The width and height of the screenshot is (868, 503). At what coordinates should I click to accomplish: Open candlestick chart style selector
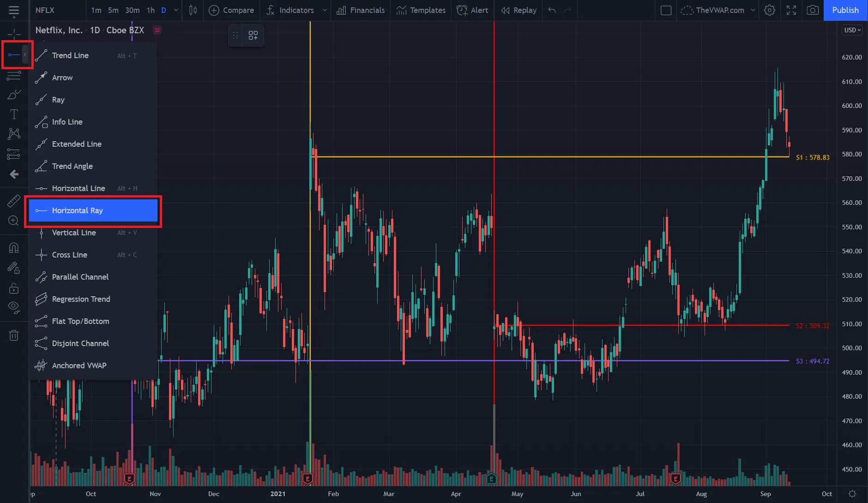click(x=193, y=10)
